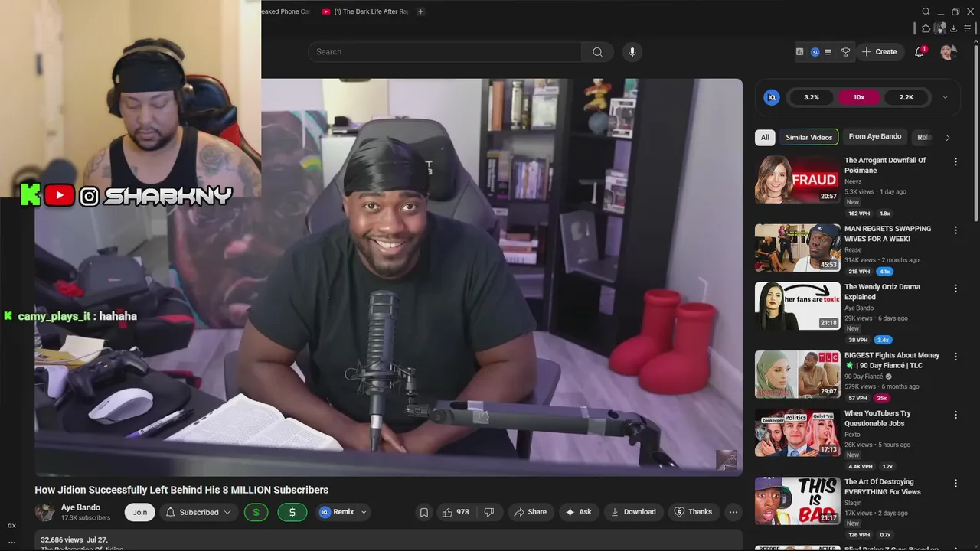The image size is (980, 551).
Task: Click the video title text
Action: [x=181, y=490]
